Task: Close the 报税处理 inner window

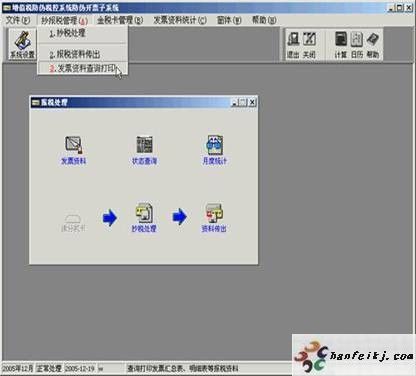Action: coord(252,102)
